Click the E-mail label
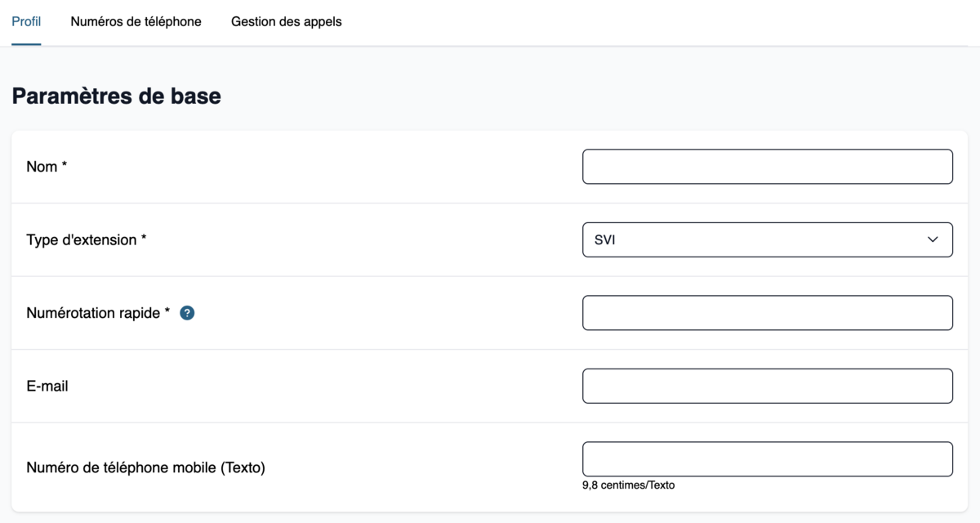 click(x=47, y=386)
